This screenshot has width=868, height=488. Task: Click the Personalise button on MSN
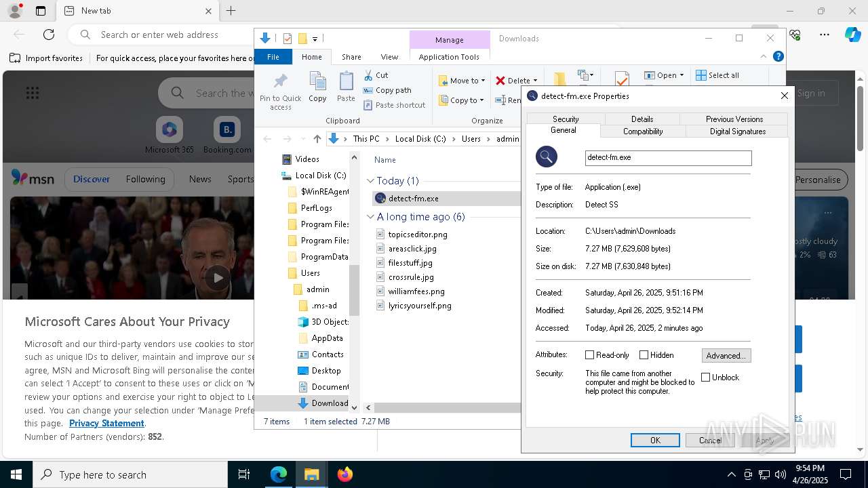818,180
